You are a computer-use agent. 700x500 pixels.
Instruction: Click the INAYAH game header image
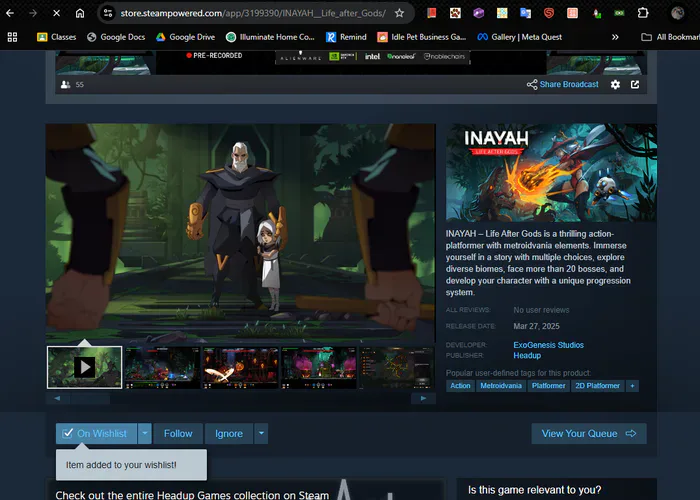(x=551, y=173)
